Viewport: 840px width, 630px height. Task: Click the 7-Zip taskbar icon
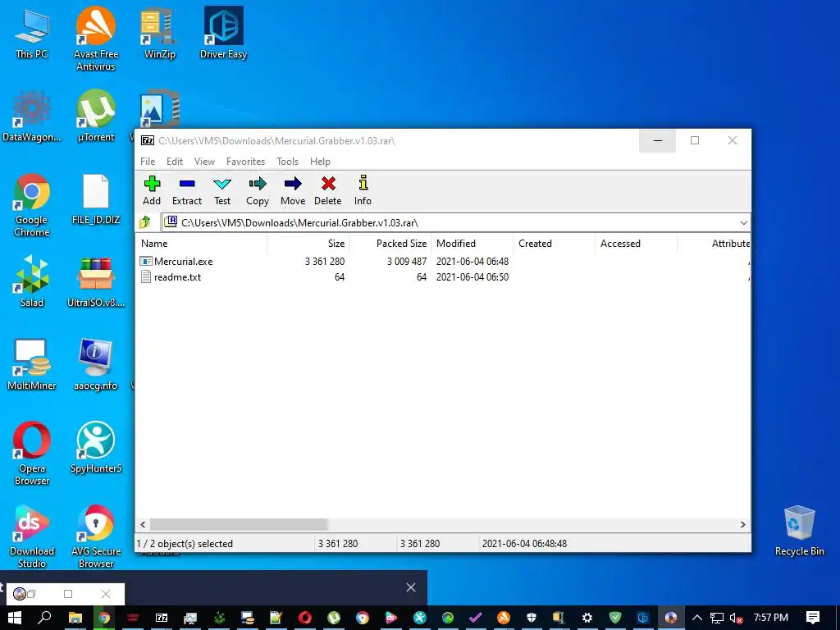coord(162,618)
